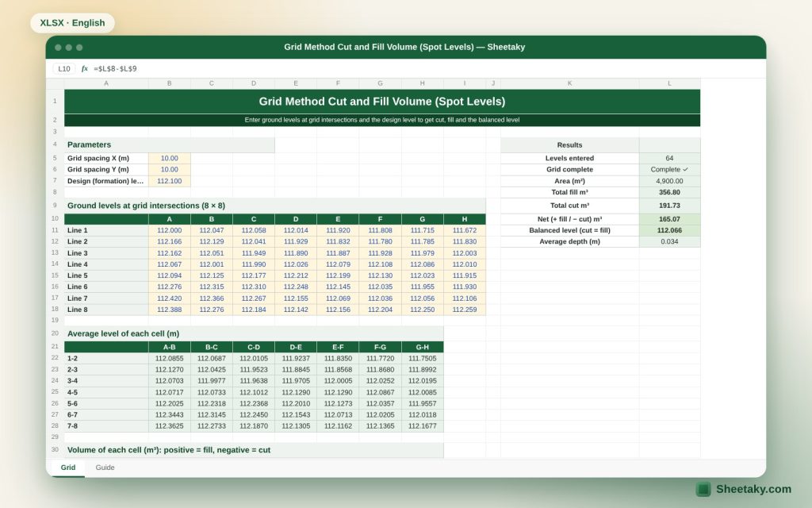Click Line 1 column H value 111.672
812x508 pixels.
tap(465, 230)
